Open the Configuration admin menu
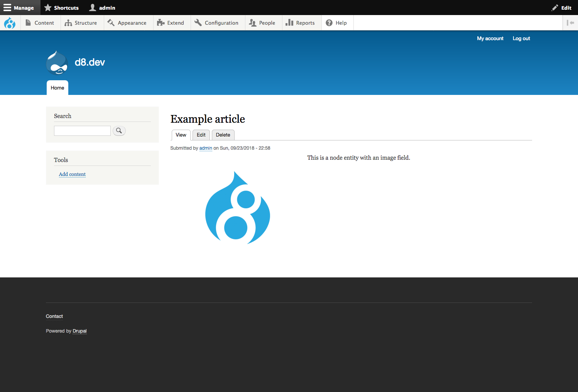578x392 pixels. (x=217, y=23)
